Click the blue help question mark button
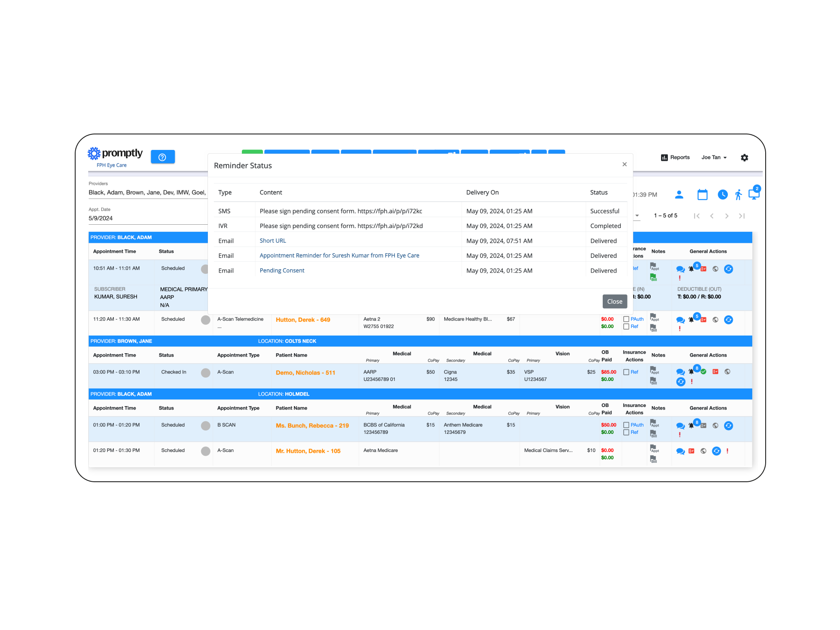The width and height of the screenshot is (840, 630). [163, 157]
